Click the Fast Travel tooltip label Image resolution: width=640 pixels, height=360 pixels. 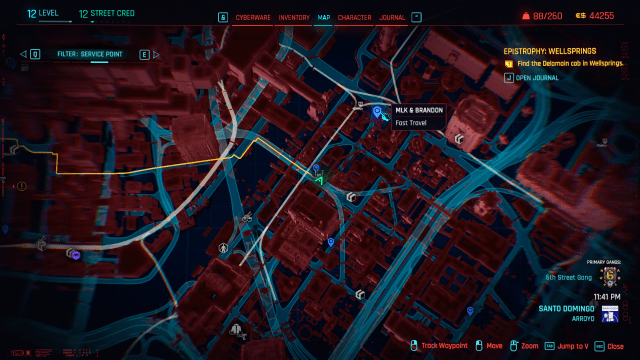click(411, 122)
